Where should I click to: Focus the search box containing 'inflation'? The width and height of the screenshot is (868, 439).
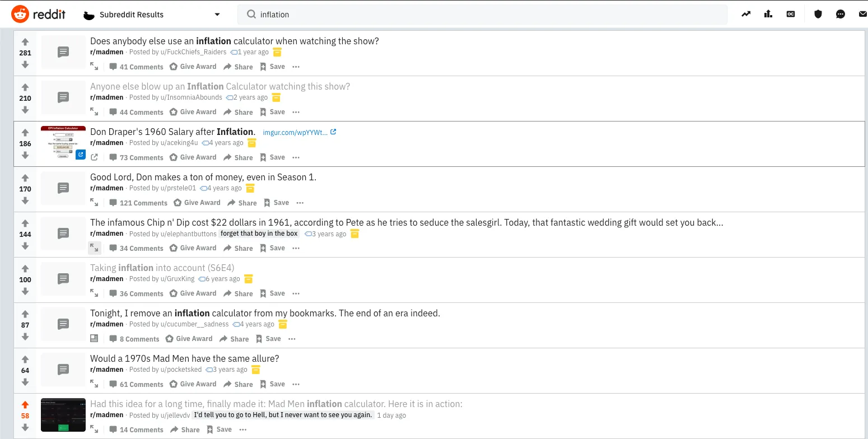[x=483, y=15]
